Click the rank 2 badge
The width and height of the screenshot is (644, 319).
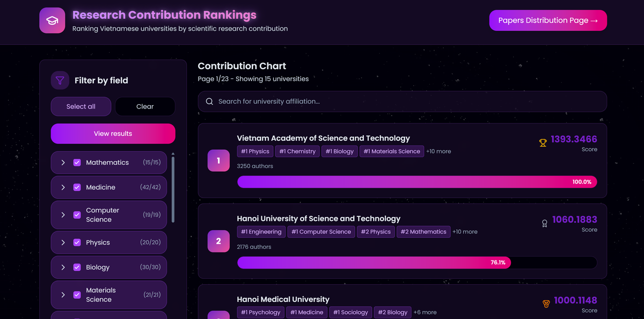[x=218, y=241]
